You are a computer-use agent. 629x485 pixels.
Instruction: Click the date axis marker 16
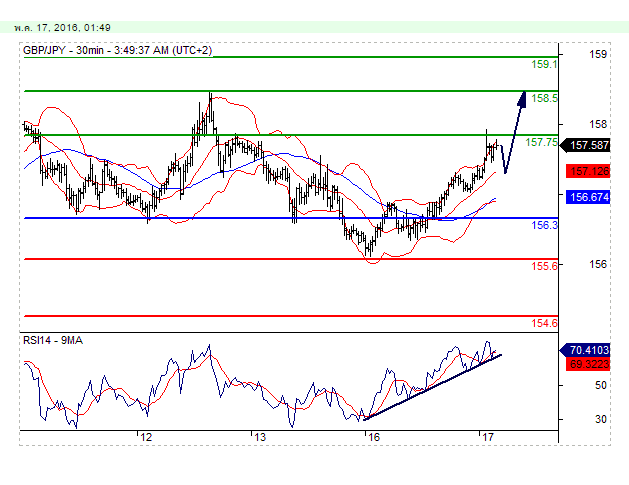(374, 437)
